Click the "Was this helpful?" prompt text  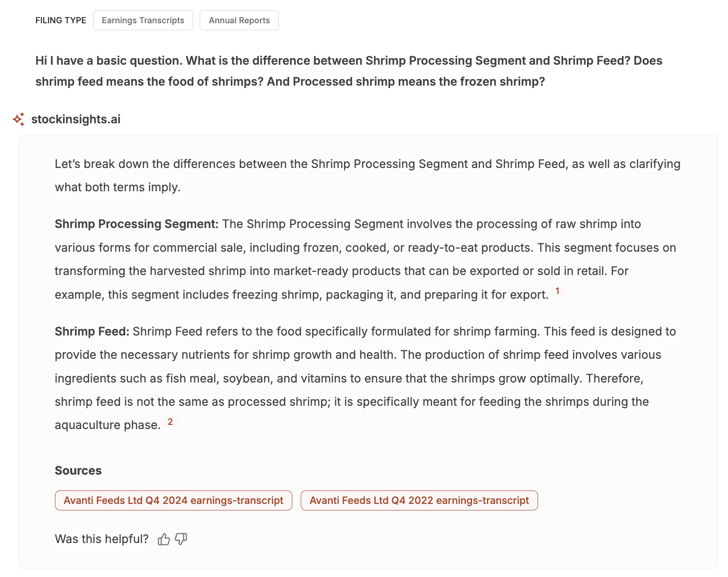[x=101, y=539]
